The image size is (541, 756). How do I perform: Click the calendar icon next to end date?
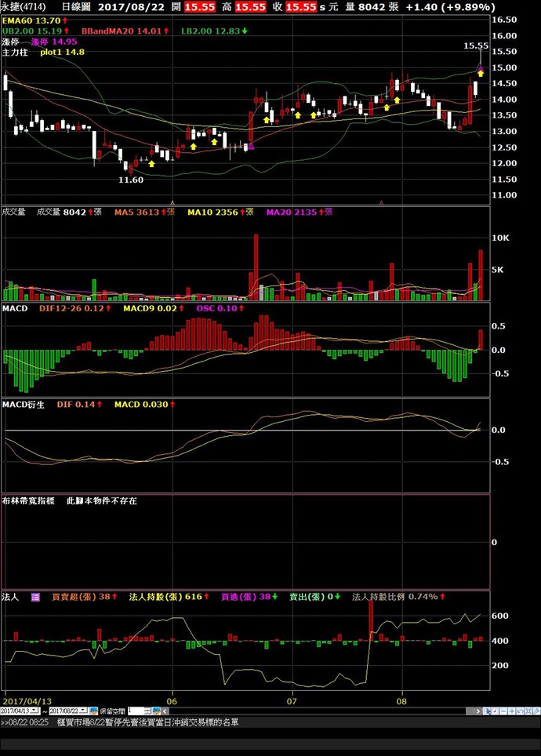point(93,711)
